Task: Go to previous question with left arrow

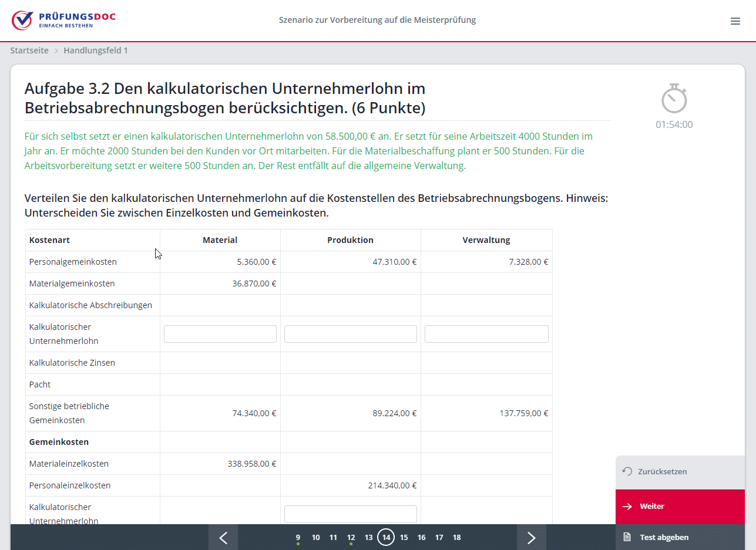Action: [223, 537]
